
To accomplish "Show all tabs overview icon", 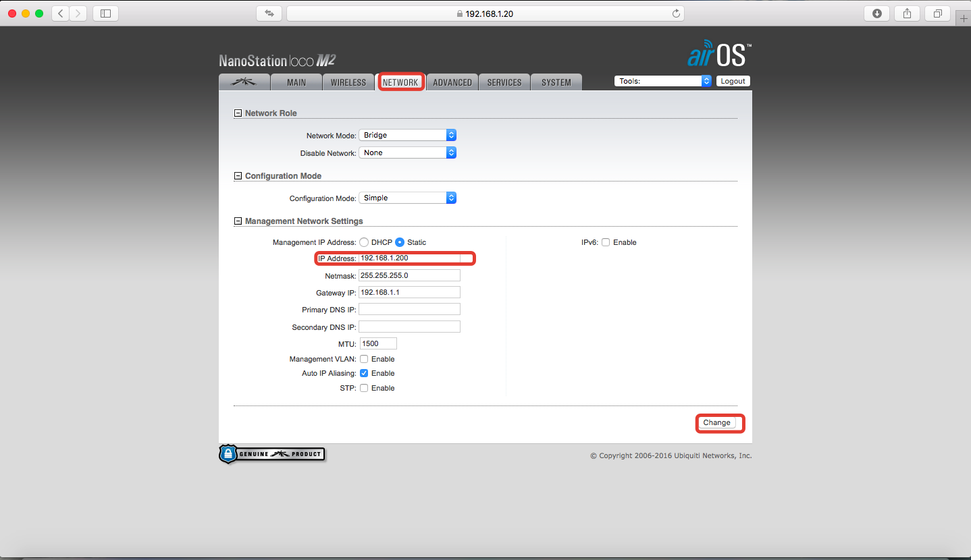I will click(x=938, y=13).
